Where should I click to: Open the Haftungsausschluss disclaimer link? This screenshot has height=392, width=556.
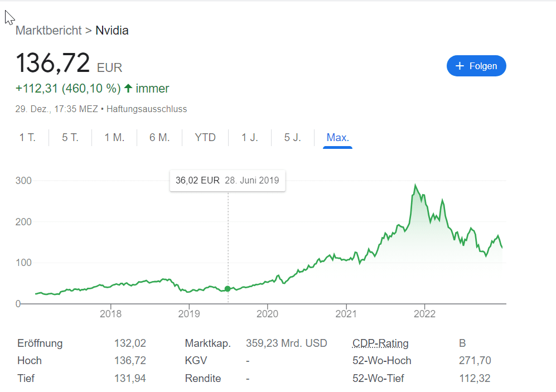click(x=147, y=109)
